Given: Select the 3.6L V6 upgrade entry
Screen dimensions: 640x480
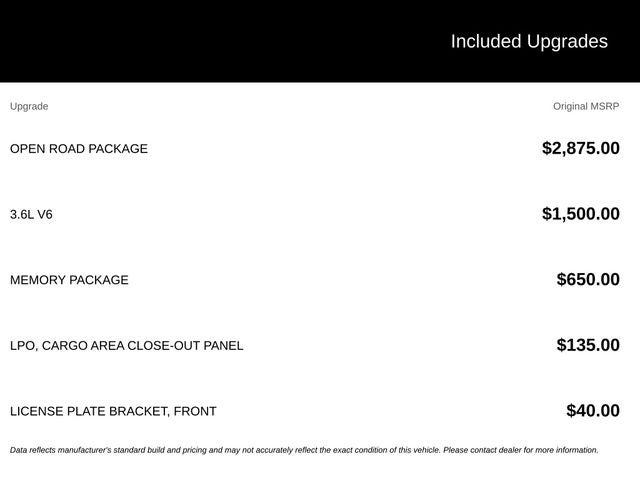Looking at the screenshot, I should 31,214.
